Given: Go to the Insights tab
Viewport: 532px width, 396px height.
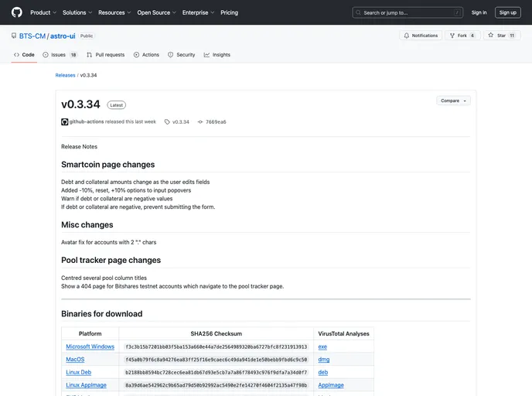Looking at the screenshot, I should pyautogui.click(x=217, y=55).
